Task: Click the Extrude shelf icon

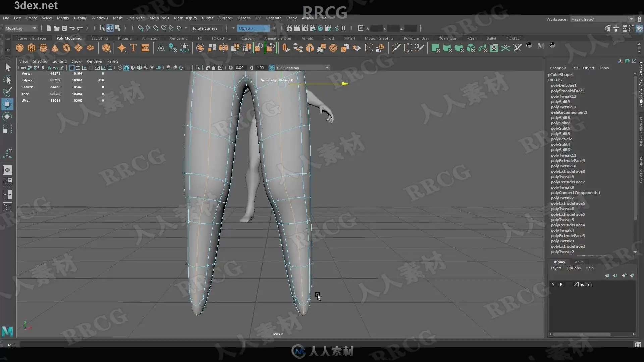Action: click(286, 48)
